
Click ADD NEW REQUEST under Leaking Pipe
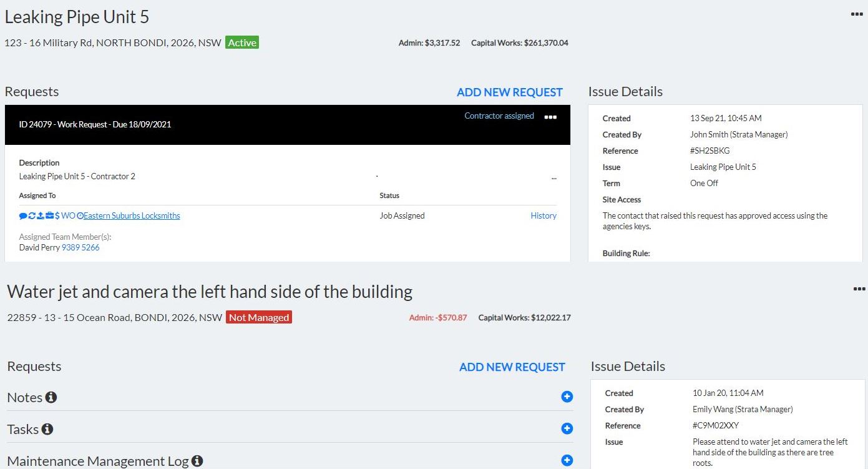[510, 92]
